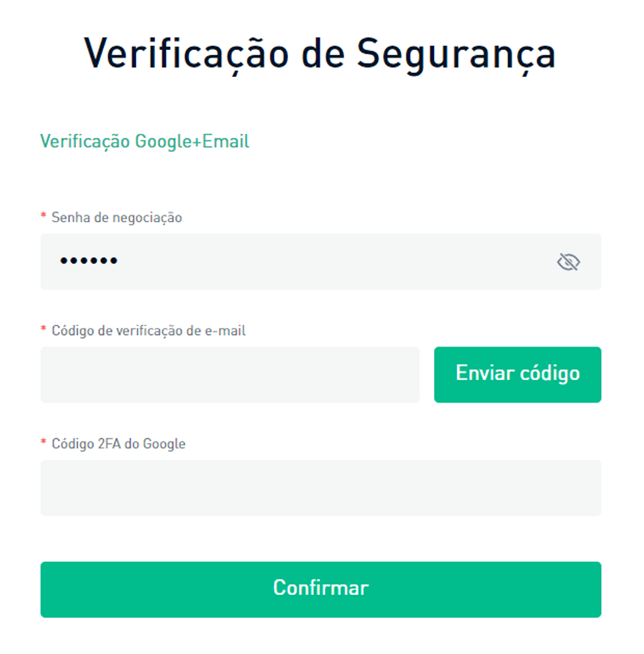Click the word Email in the green tab
This screenshot has height=654, width=644.
tap(226, 141)
